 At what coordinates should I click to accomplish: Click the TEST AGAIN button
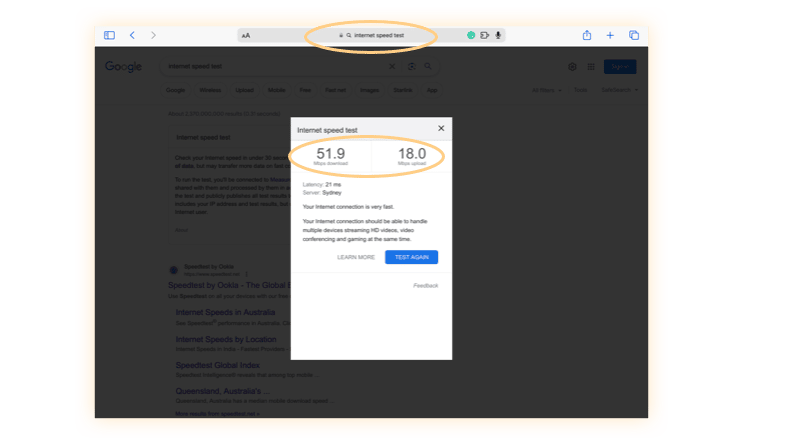pyautogui.click(x=411, y=257)
